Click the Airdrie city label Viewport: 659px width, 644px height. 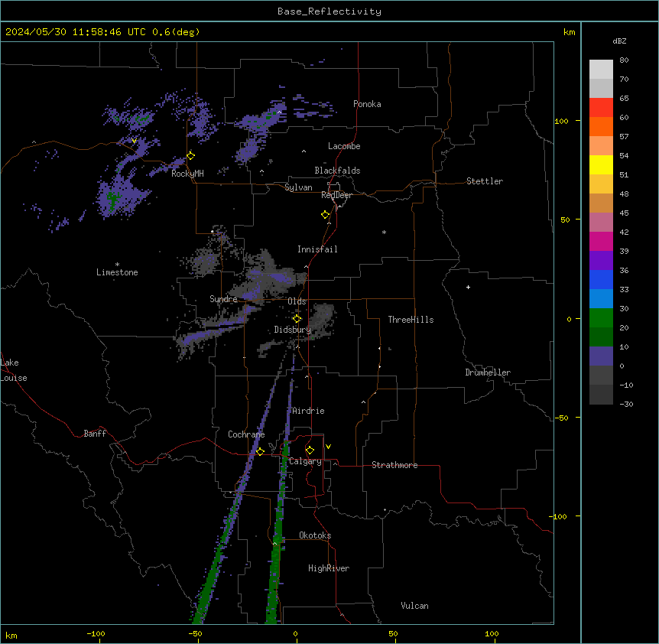point(308,411)
